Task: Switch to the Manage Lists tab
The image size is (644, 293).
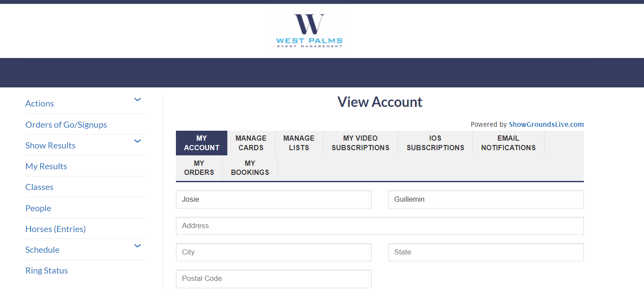Action: (299, 143)
